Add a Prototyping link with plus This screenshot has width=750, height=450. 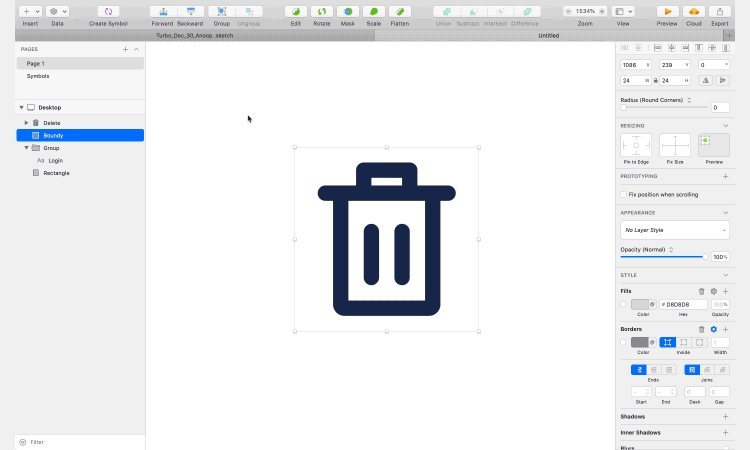726,176
